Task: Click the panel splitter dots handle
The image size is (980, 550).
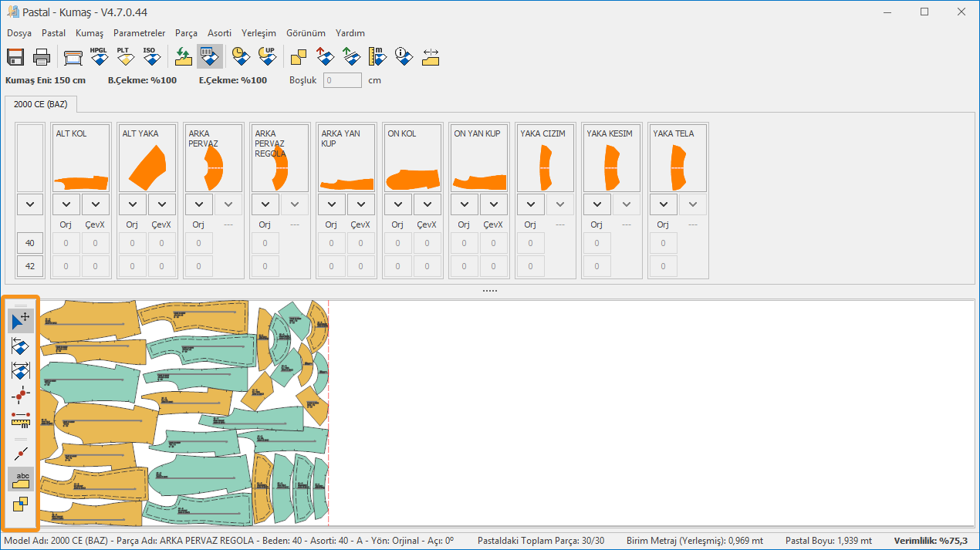Action: 490,291
